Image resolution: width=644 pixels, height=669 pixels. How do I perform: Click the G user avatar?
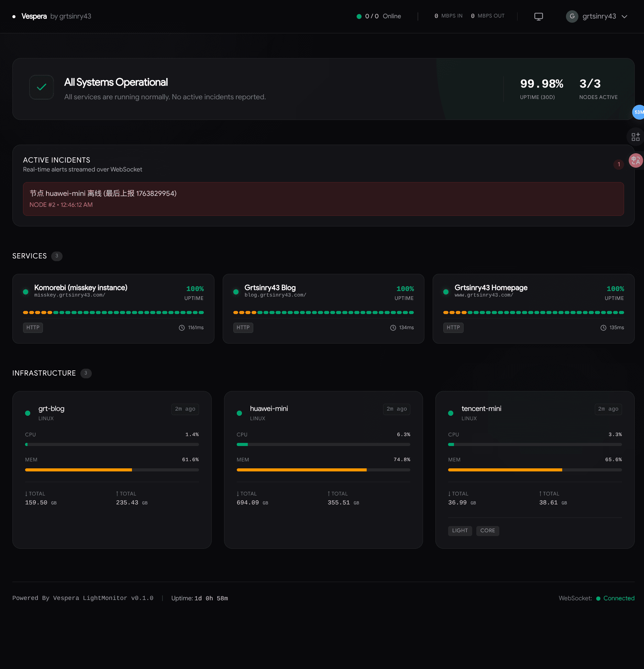coord(572,16)
